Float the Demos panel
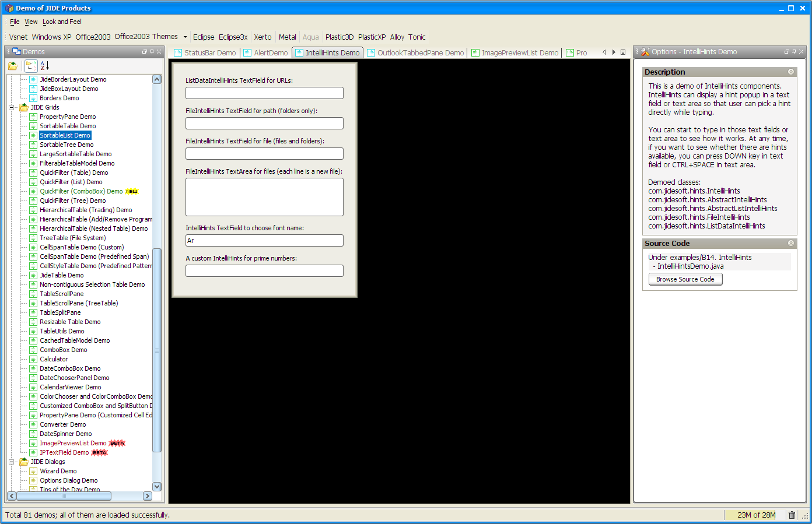Viewport: 812px width, 524px height. coord(145,52)
